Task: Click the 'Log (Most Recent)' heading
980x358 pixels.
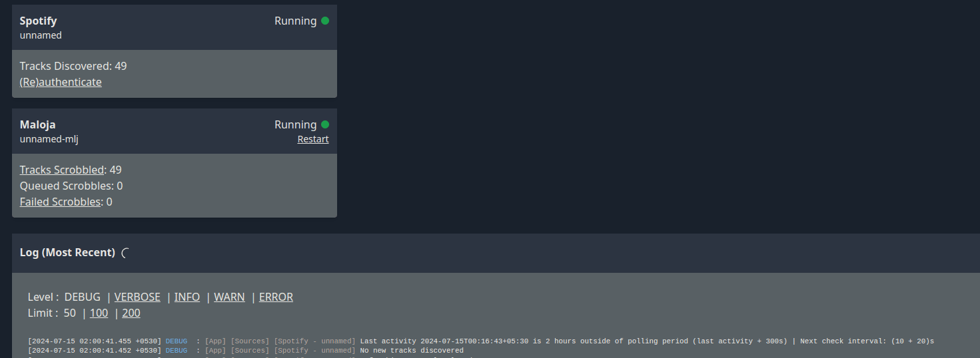Action: (x=67, y=253)
